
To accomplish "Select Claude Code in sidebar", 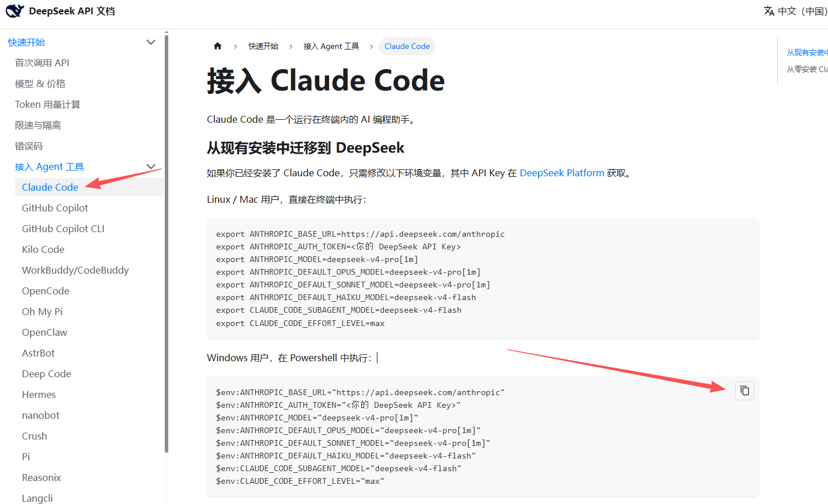I will (x=89, y=187).
